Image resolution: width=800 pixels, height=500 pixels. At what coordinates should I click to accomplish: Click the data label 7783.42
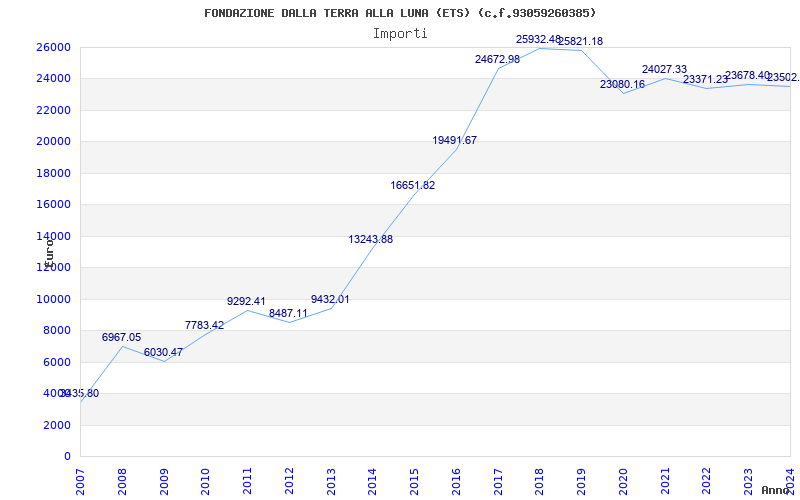[205, 326]
